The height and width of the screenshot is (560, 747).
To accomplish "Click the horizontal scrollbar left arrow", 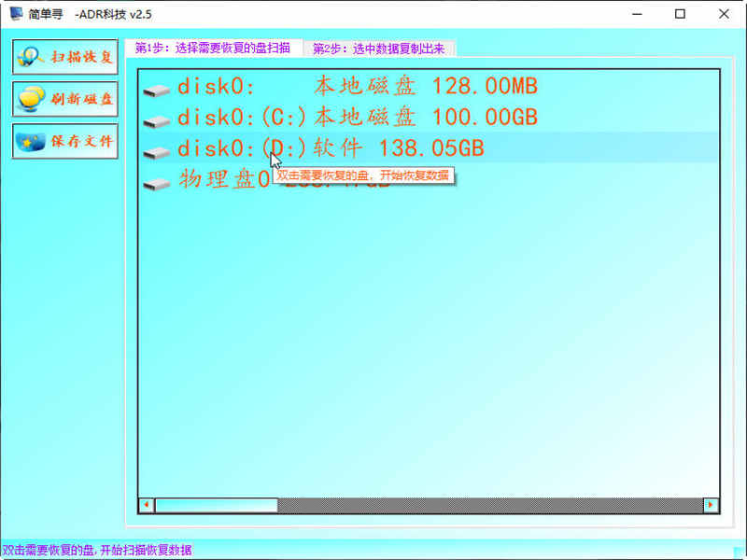I will pyautogui.click(x=147, y=505).
